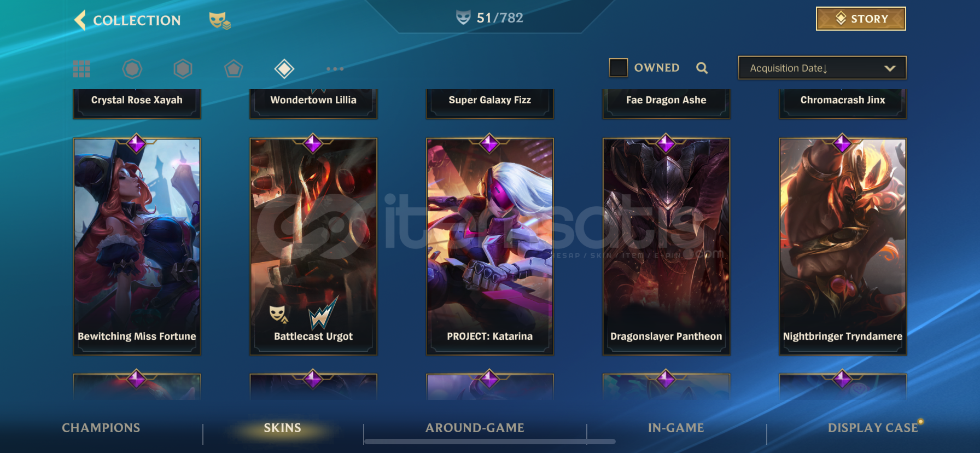
Task: Open search with the magnifying glass icon
Action: (x=702, y=68)
